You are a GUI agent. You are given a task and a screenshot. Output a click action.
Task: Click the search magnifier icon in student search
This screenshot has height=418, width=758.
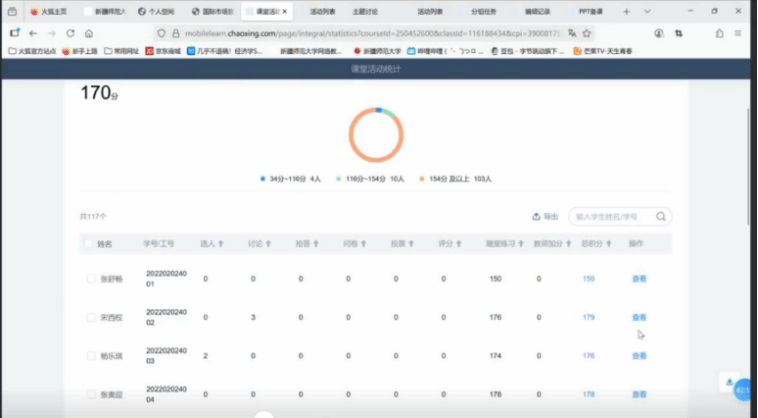coord(661,216)
